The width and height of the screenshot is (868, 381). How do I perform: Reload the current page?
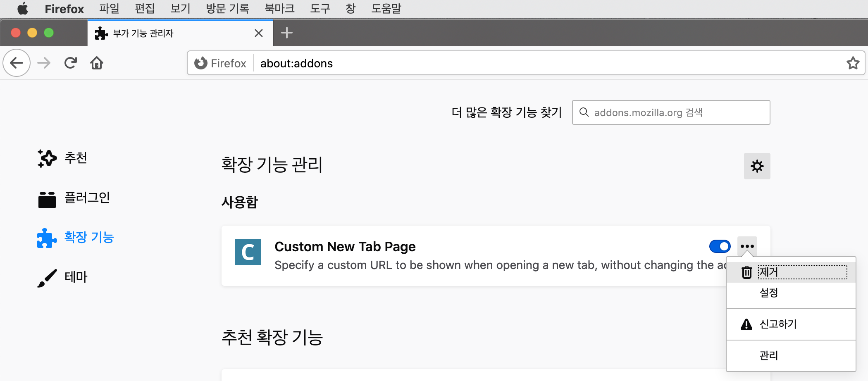(71, 63)
